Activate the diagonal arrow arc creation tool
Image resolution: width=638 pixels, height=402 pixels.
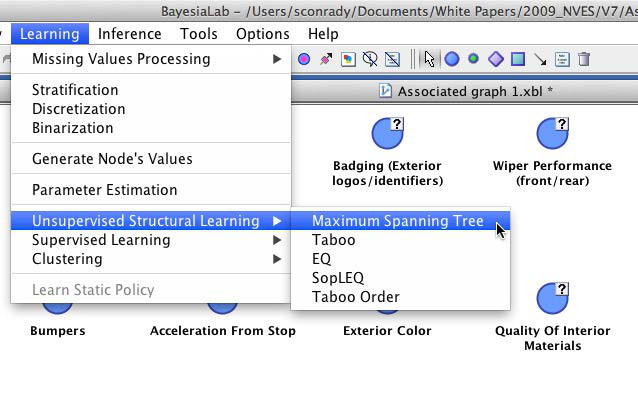point(540,59)
